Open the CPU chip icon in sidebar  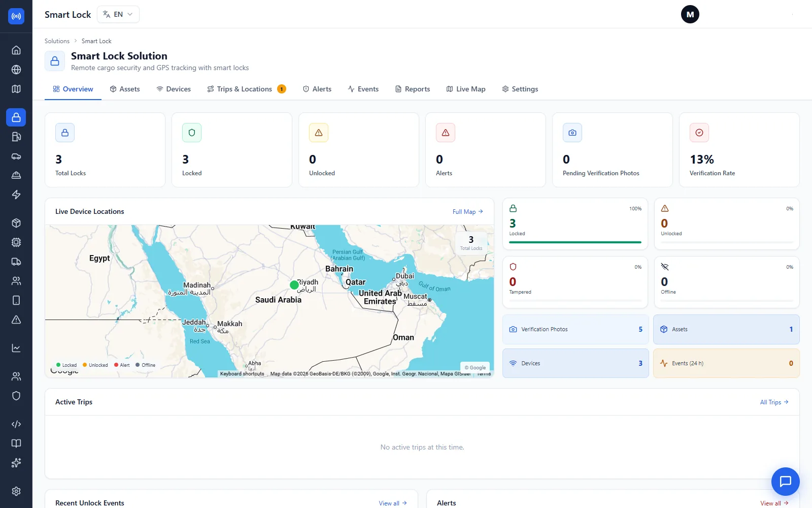pos(16,242)
